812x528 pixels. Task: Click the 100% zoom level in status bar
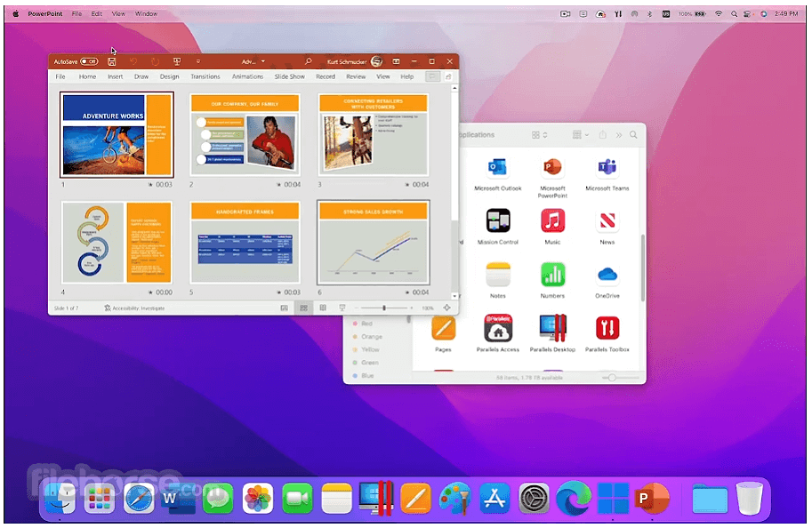click(428, 308)
